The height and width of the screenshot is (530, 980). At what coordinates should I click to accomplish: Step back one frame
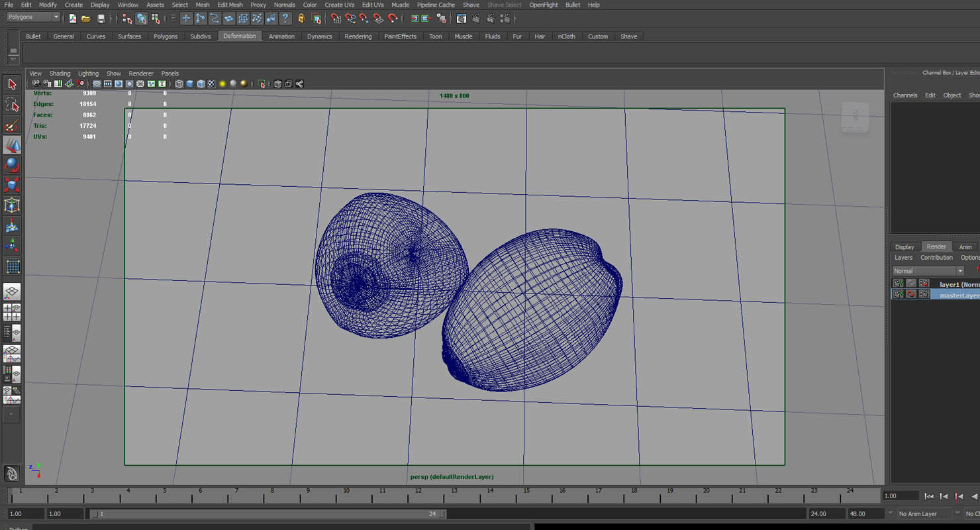click(944, 496)
